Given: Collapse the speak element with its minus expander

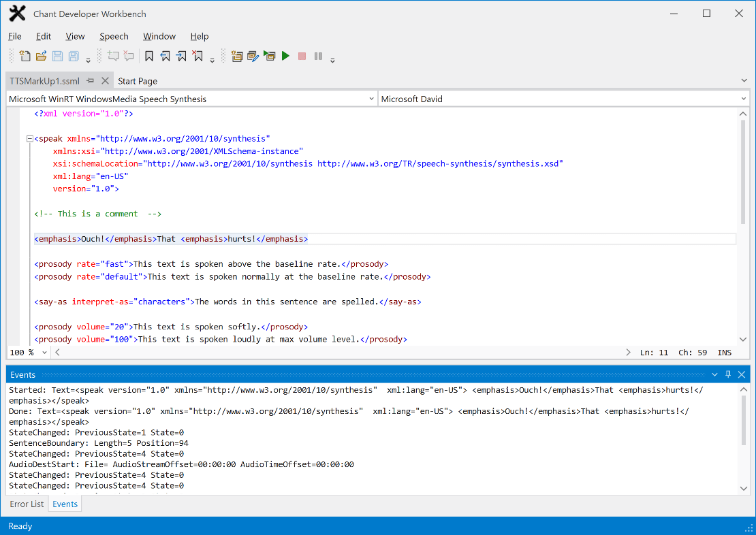Looking at the screenshot, I should tap(29, 138).
